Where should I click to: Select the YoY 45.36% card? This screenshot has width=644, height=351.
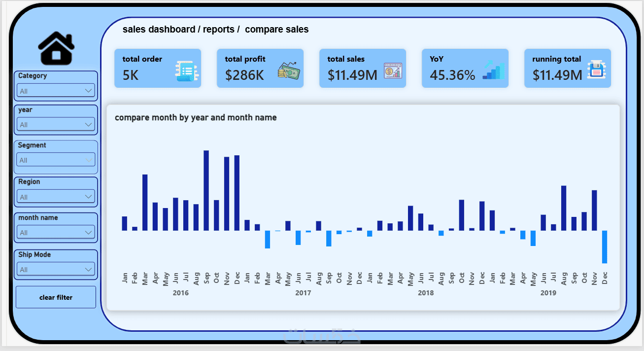click(x=465, y=69)
